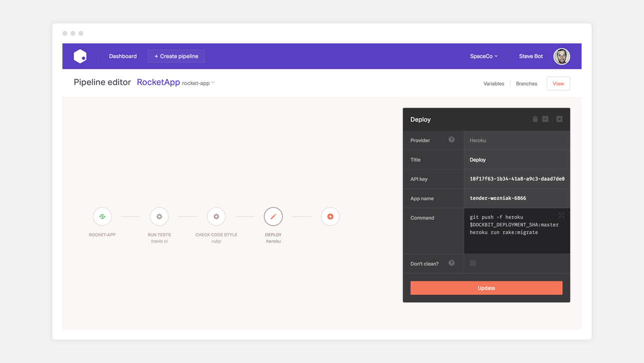The image size is (644, 363).
Task: Open the SpaceCo organization dropdown
Action: tap(484, 56)
